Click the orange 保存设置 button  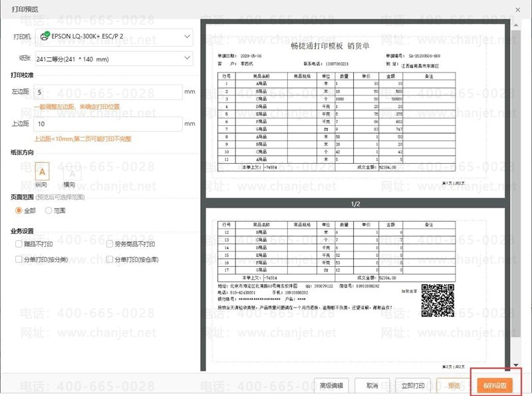tap(495, 385)
